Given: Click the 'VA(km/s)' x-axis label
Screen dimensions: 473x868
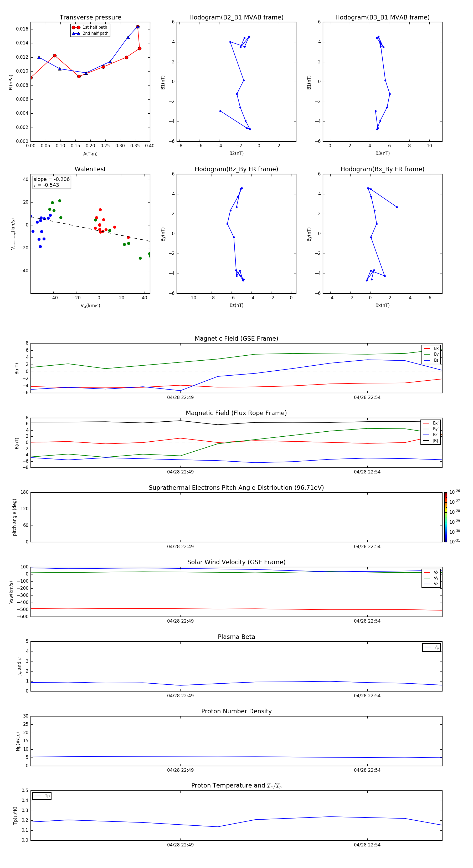Looking at the screenshot, I should pyautogui.click(x=90, y=306).
